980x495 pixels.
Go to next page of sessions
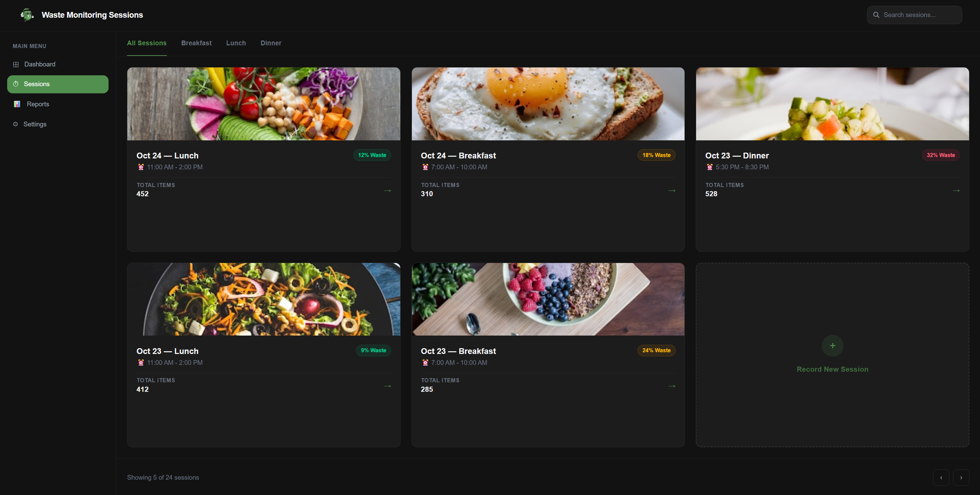(961, 478)
